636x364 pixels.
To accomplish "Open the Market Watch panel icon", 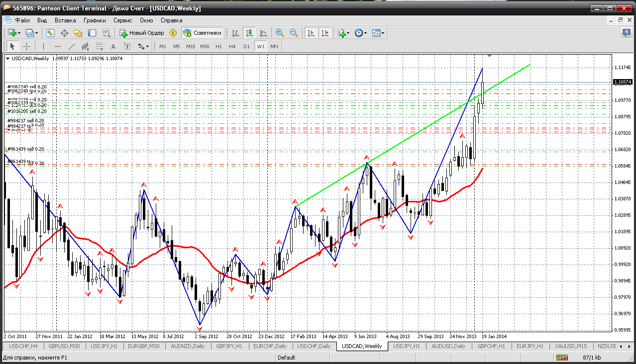I will click(50, 33).
